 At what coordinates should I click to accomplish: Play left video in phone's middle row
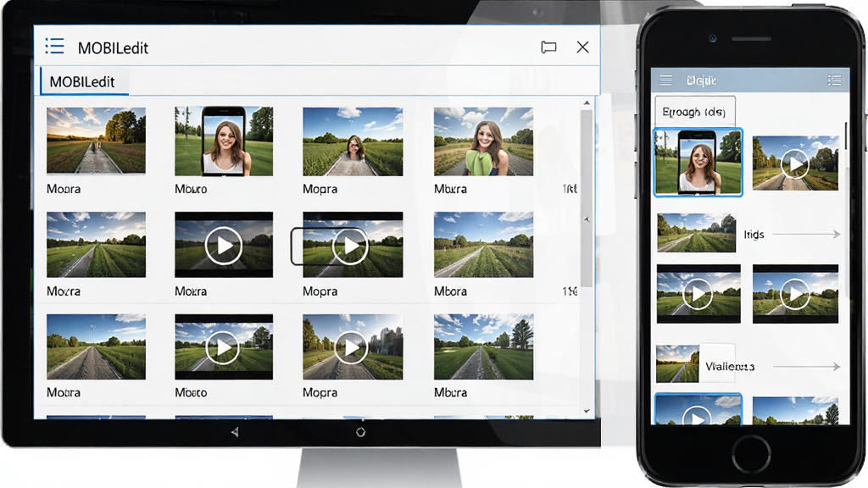click(x=698, y=294)
